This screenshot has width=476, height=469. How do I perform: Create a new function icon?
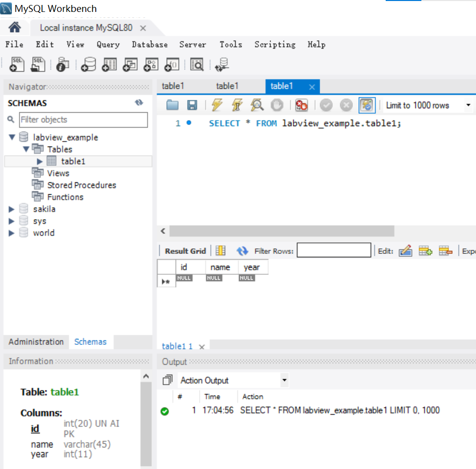click(x=172, y=65)
